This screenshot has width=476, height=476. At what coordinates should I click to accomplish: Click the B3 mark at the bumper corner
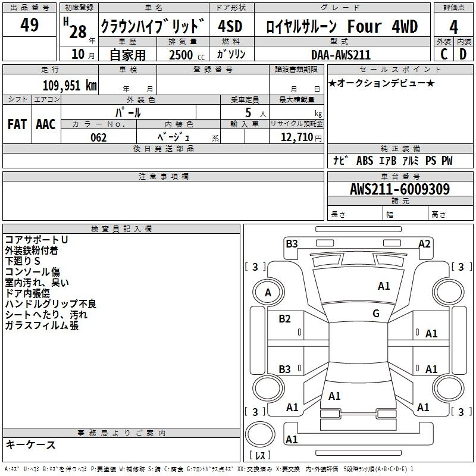pyautogui.click(x=292, y=243)
